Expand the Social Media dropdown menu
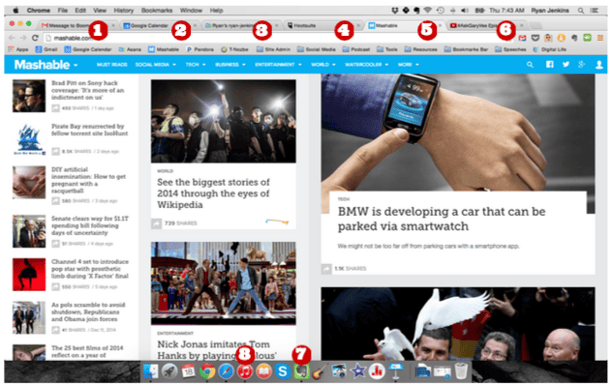611x387 pixels. [x=155, y=65]
